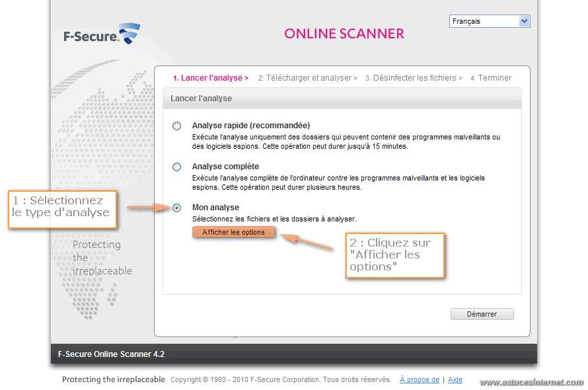The width and height of the screenshot is (588, 390).
Task: Click Sélectionnez les fichiers et les dossiers text
Action: (274, 219)
